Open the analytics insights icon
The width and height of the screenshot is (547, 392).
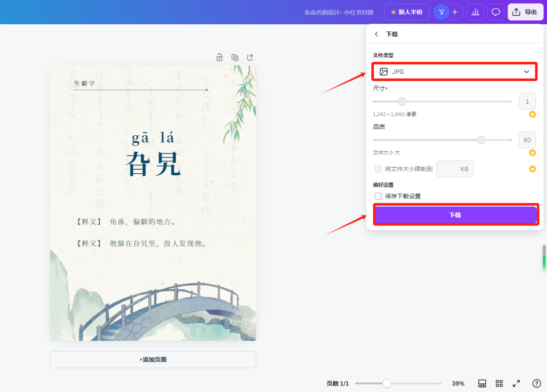475,11
